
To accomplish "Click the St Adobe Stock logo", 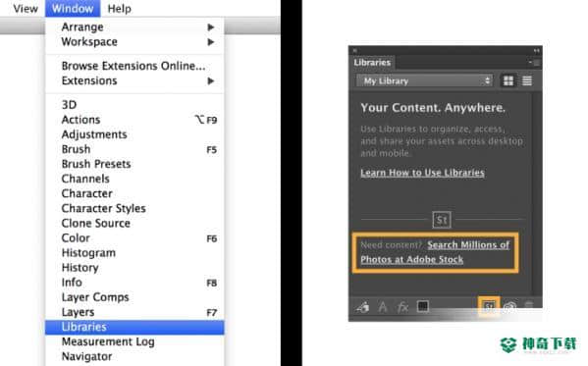I will click(442, 220).
